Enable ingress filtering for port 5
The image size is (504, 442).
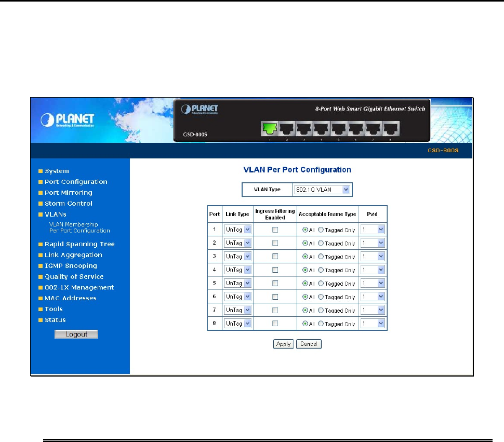(x=275, y=283)
